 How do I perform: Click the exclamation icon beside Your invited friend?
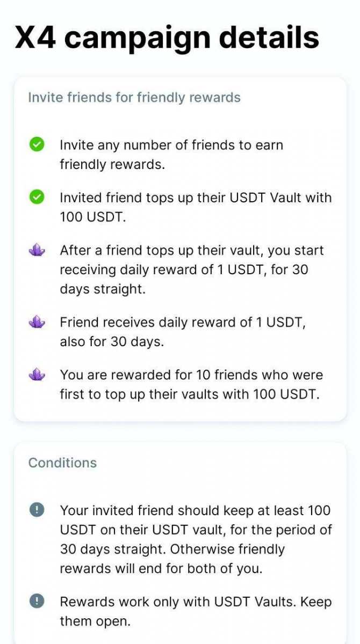coord(37,510)
